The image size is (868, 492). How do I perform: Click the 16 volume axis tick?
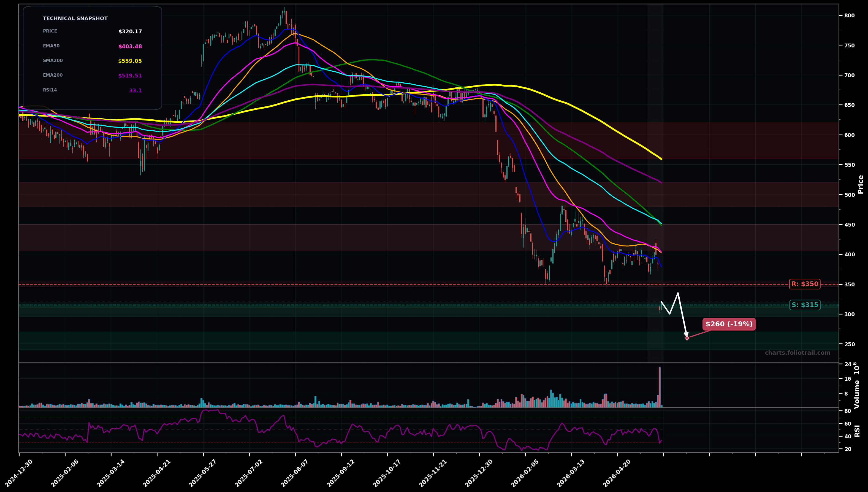(x=848, y=379)
